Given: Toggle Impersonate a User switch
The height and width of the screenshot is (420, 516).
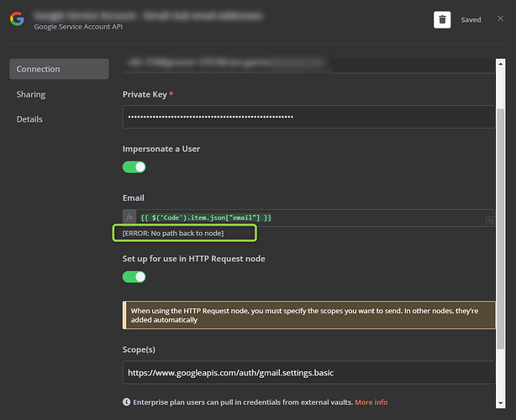Looking at the screenshot, I should click(x=134, y=167).
